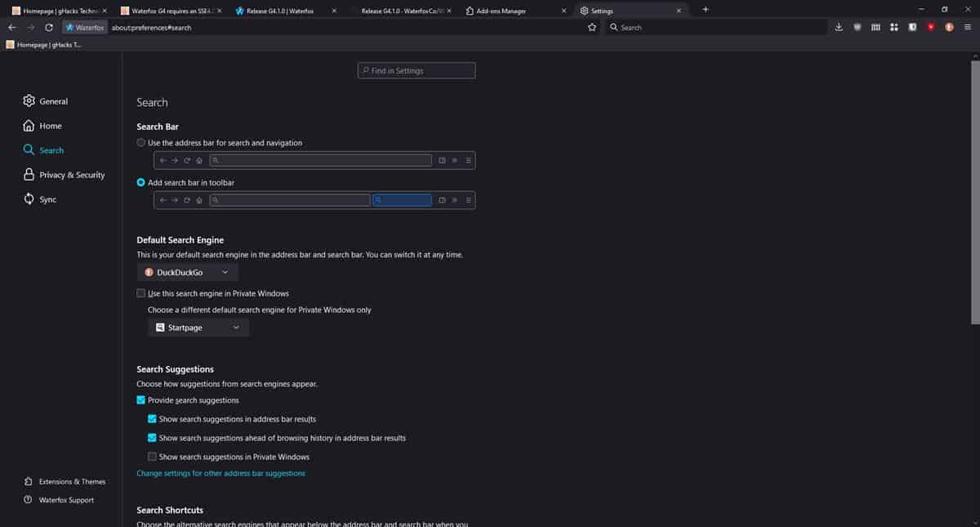Toggle suggestions ahead of browsing history checkbox
This screenshot has height=527, width=980.
coord(152,438)
